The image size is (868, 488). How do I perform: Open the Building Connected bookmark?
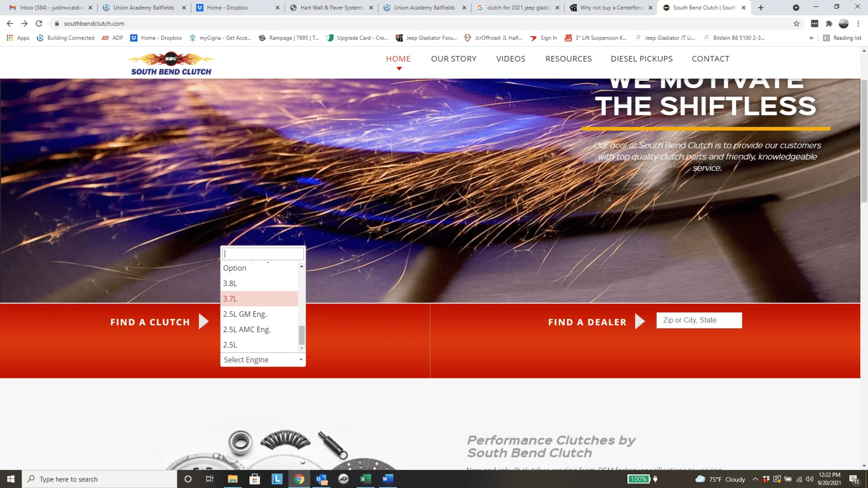(x=65, y=38)
